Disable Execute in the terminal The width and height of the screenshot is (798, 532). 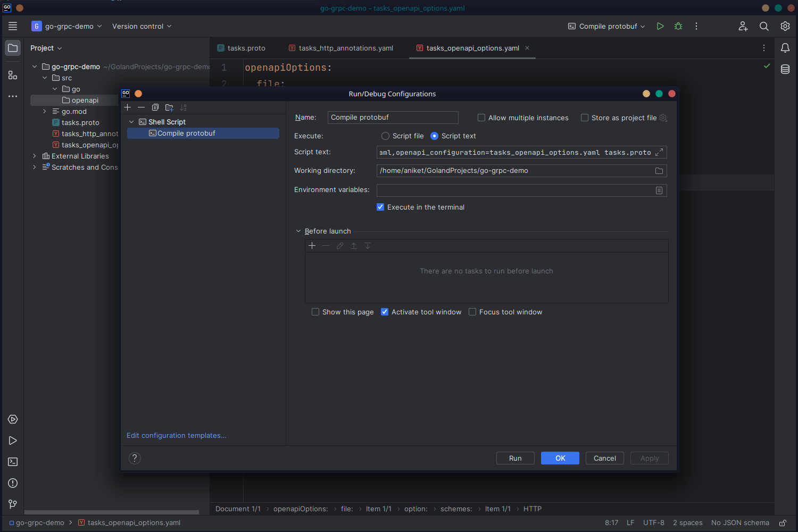380,207
